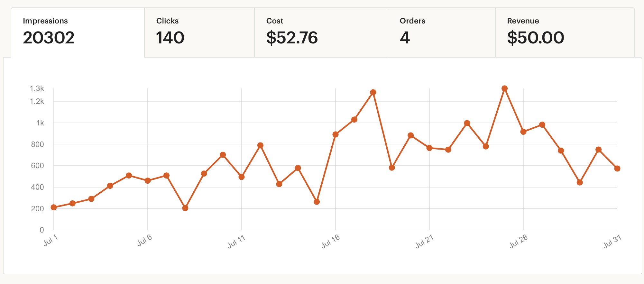This screenshot has height=284, width=644.
Task: Click the 1k y-axis label
Action: pos(40,123)
